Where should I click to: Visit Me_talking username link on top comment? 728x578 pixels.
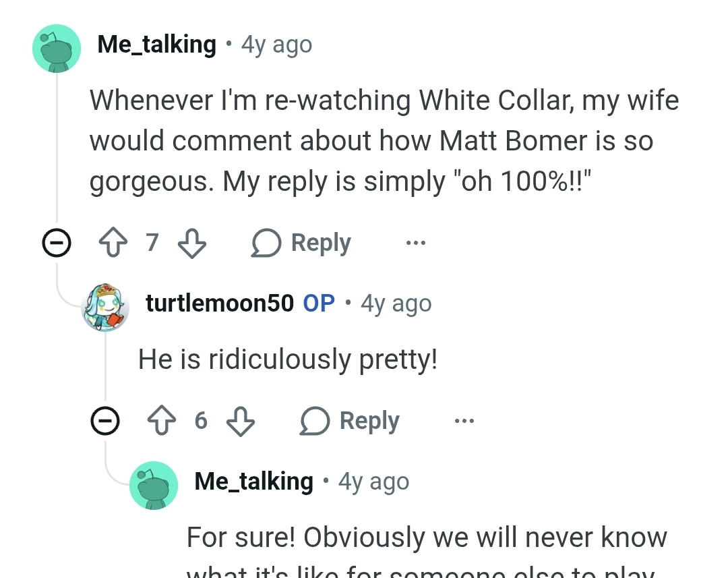coord(157,45)
